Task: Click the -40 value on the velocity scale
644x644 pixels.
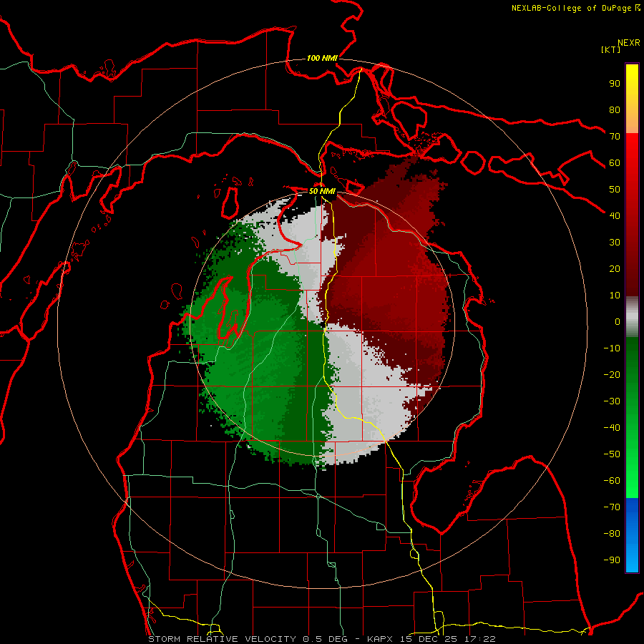Action: click(x=612, y=428)
